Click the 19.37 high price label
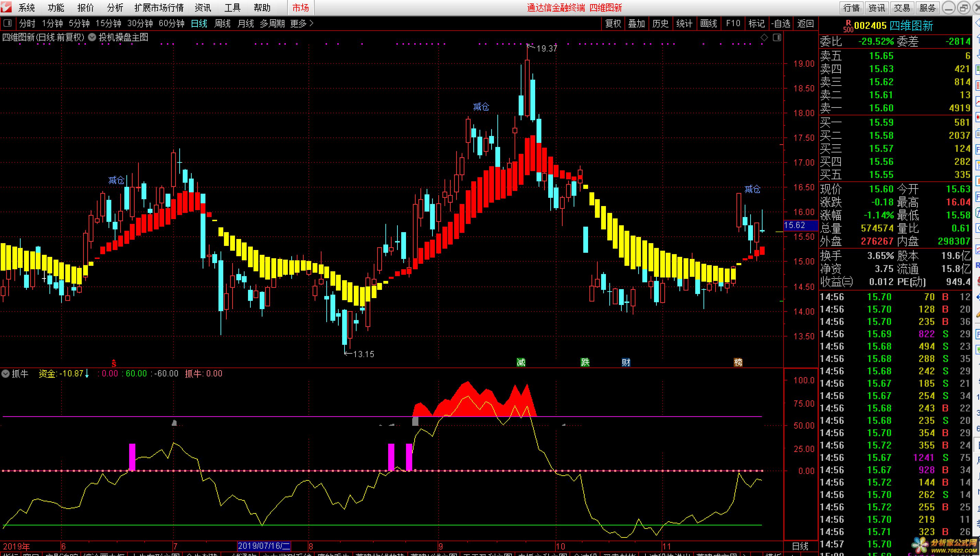980x556 pixels. [547, 48]
